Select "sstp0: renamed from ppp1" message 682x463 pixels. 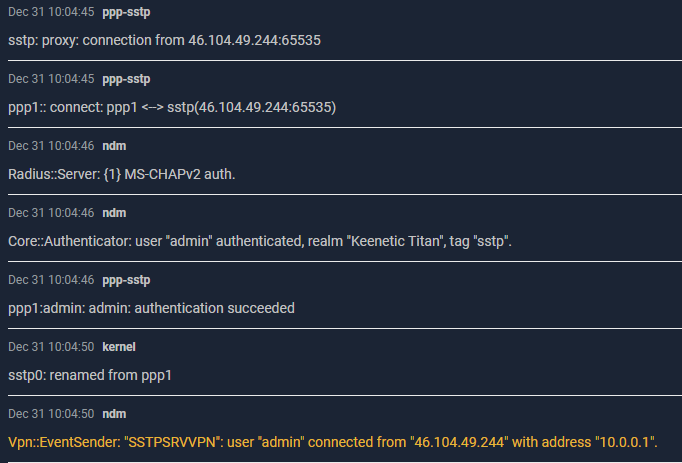click(90, 375)
